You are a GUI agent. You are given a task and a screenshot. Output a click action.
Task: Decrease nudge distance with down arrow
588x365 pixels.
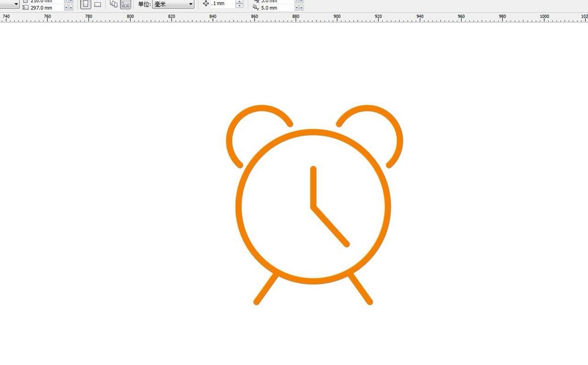(x=239, y=6)
